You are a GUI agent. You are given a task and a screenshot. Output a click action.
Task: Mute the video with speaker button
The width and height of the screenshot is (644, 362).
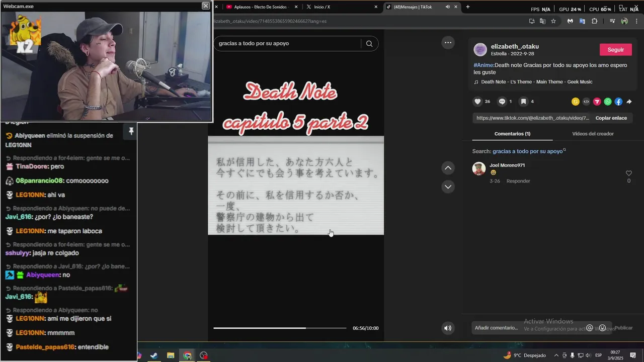pos(447,328)
